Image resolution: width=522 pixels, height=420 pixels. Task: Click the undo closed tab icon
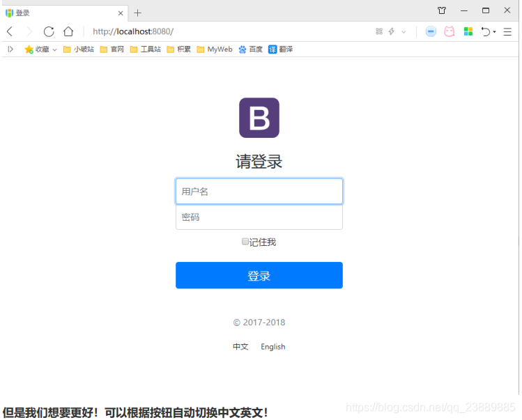(486, 31)
